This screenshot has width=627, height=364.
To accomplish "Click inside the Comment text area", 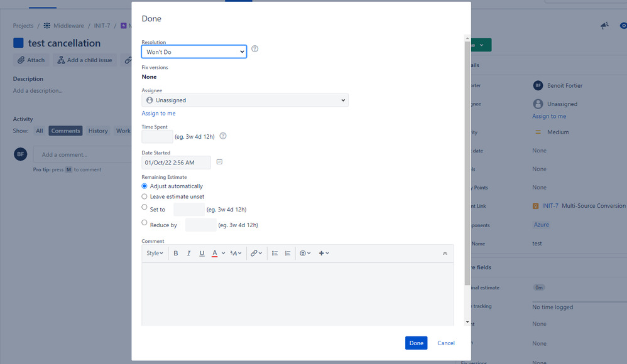I will click(x=298, y=294).
